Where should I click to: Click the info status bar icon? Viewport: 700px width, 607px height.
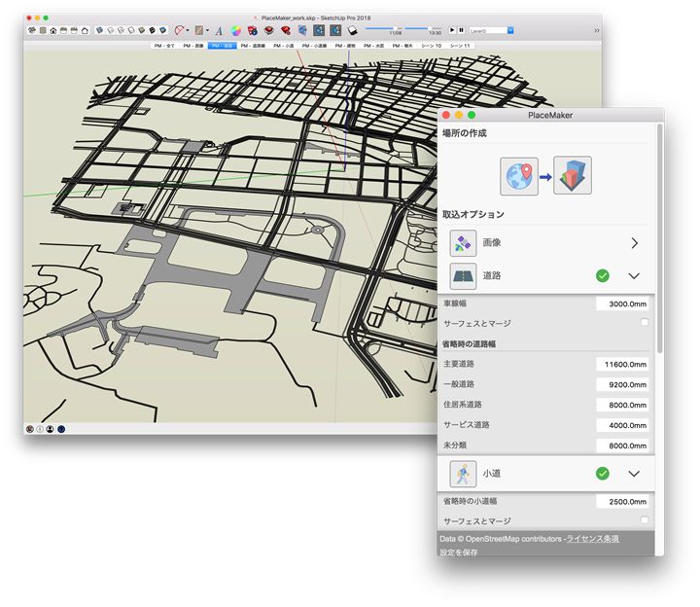click(x=40, y=429)
